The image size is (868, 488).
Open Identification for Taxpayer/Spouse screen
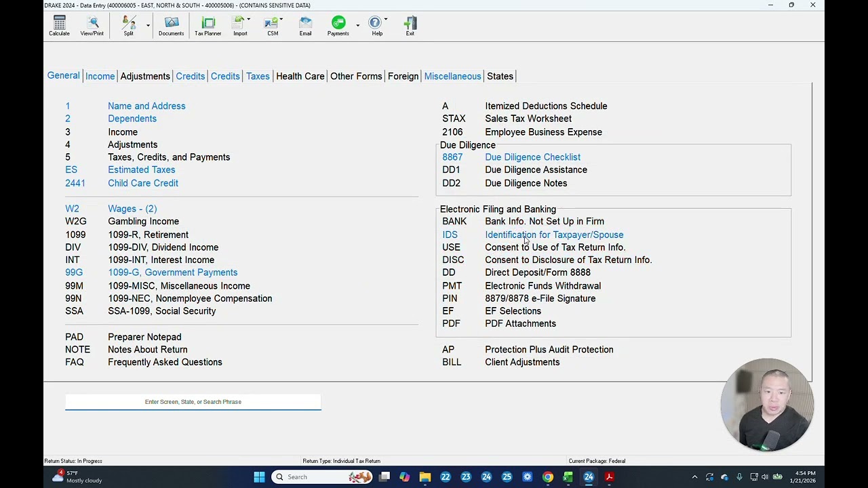tap(554, 235)
